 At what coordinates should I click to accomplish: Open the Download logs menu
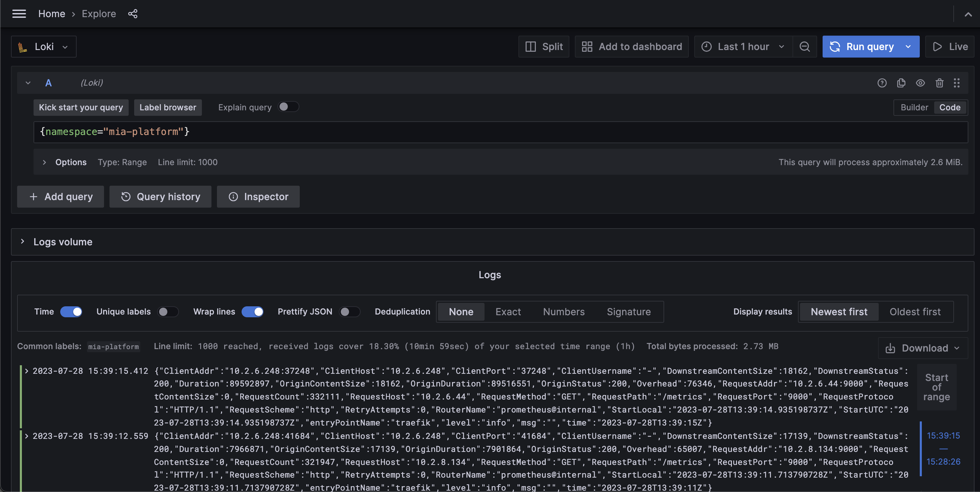[922, 348]
